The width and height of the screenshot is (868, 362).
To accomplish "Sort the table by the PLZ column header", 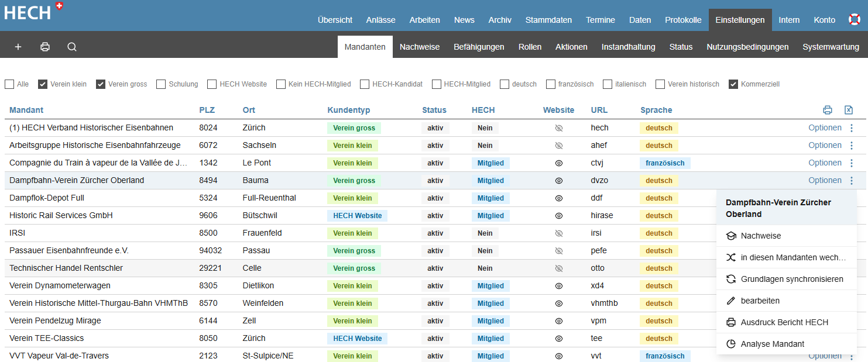I will coord(207,110).
